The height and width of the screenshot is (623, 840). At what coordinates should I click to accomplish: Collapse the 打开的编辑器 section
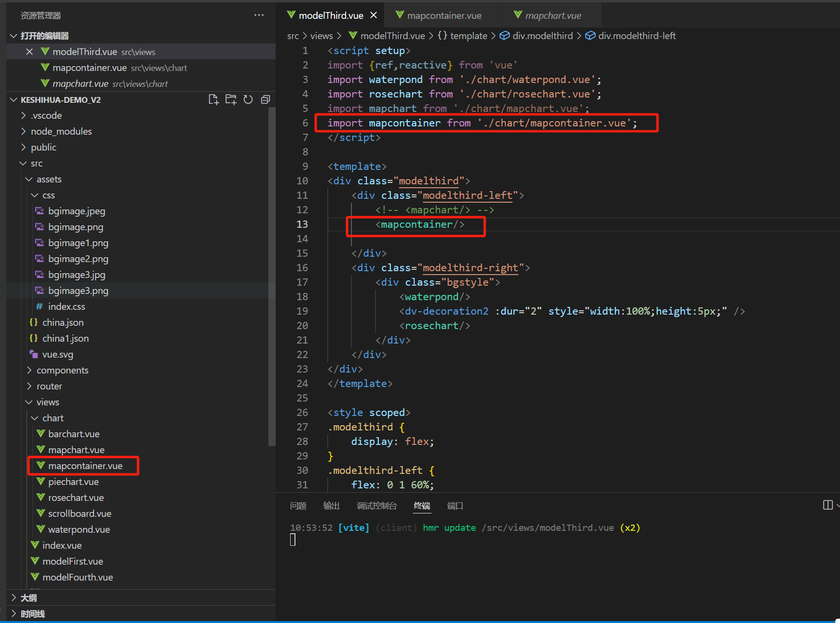point(141,36)
